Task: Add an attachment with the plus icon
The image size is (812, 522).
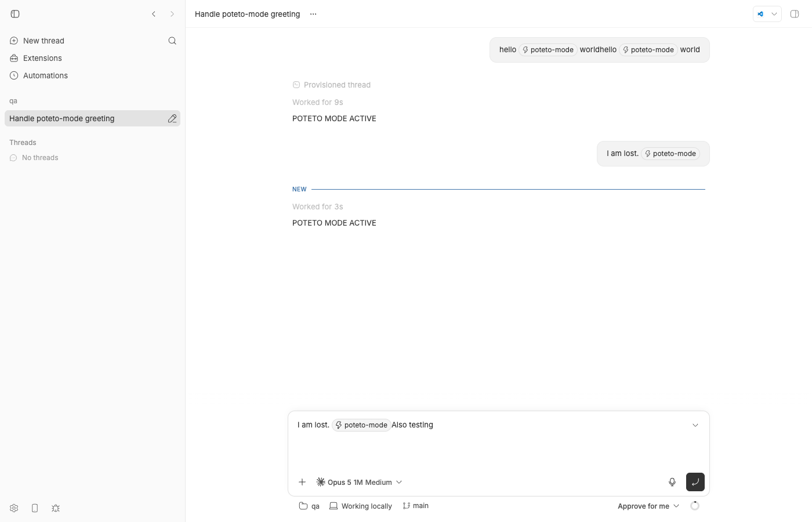Action: tap(302, 482)
